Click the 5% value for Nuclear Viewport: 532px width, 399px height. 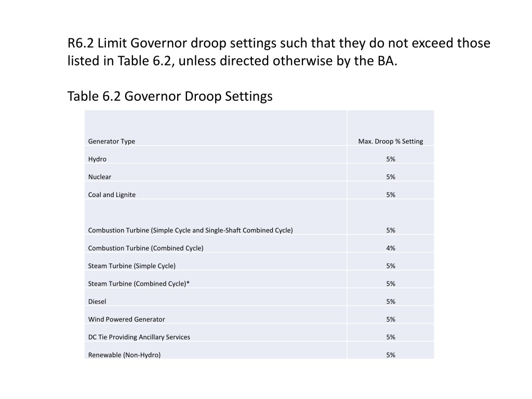(x=391, y=177)
